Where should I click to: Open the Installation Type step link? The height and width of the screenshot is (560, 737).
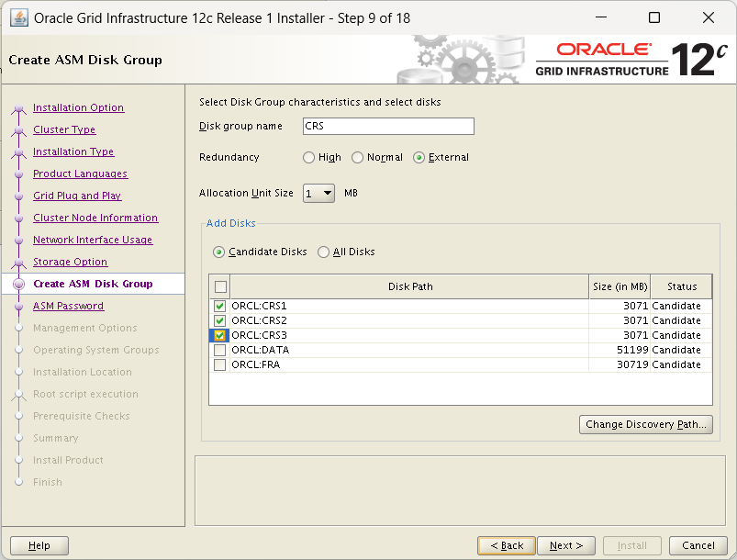pos(73,151)
